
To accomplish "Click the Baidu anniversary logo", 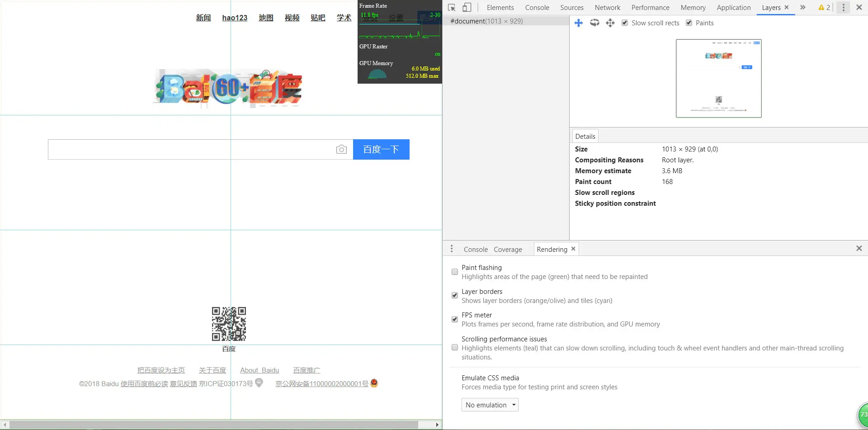I will pos(228,88).
